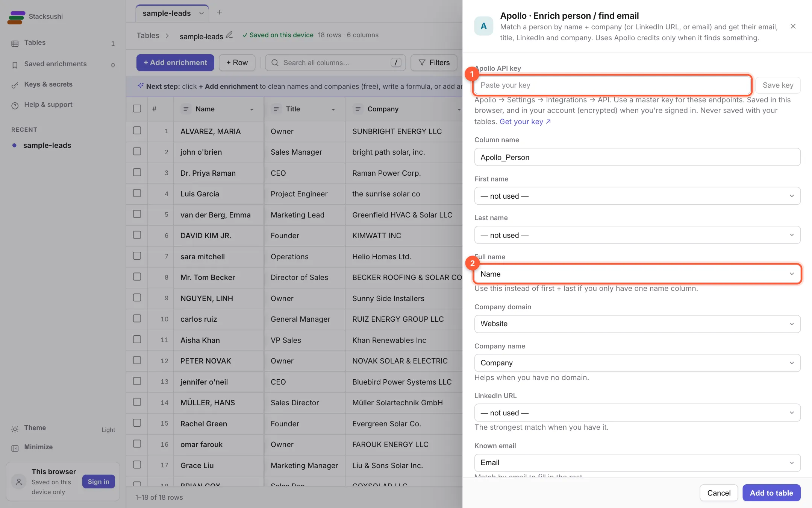Select the Rachel Green row checkbox
Viewport: 812px width, 508px height.
(137, 423)
